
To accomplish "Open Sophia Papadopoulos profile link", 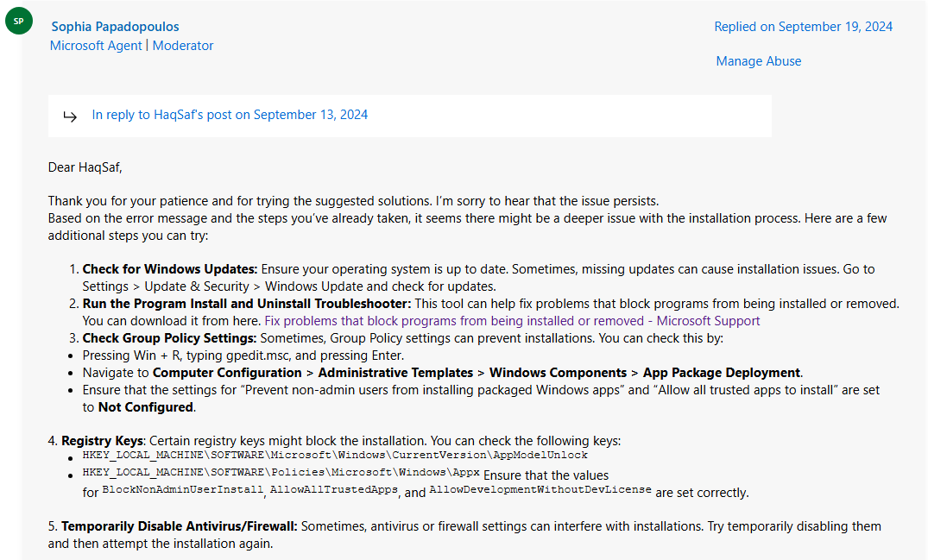I will (115, 27).
